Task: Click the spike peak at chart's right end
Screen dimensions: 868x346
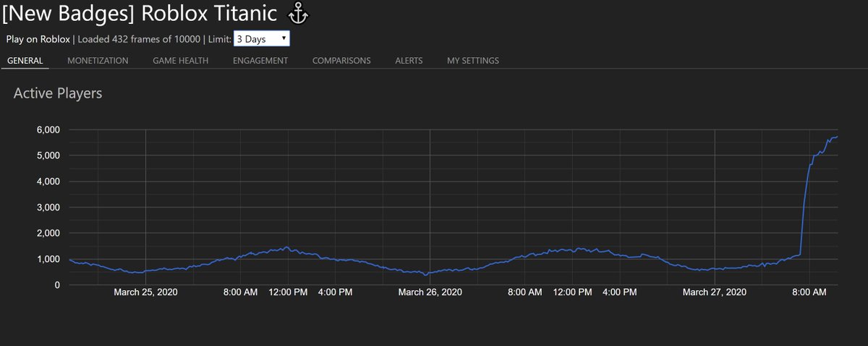Action: point(836,137)
